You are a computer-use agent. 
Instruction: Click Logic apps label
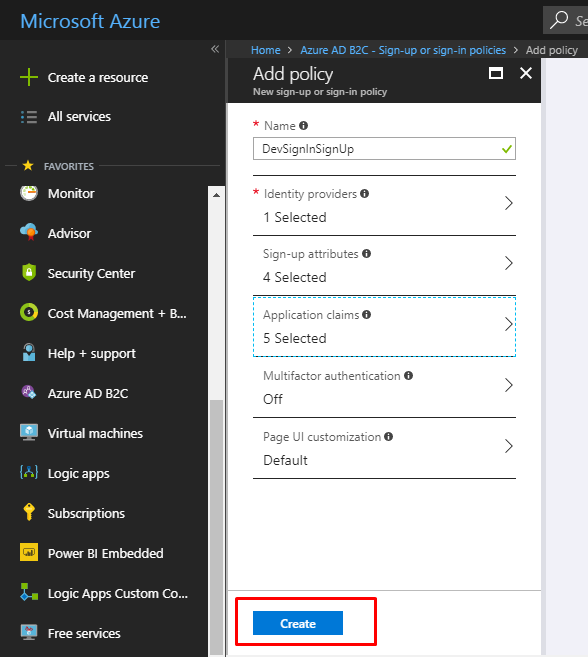click(x=79, y=474)
